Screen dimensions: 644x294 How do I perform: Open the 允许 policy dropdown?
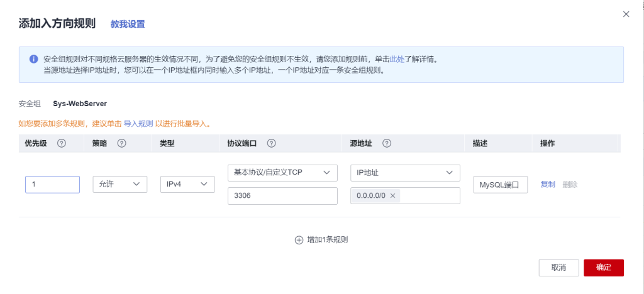click(x=119, y=184)
